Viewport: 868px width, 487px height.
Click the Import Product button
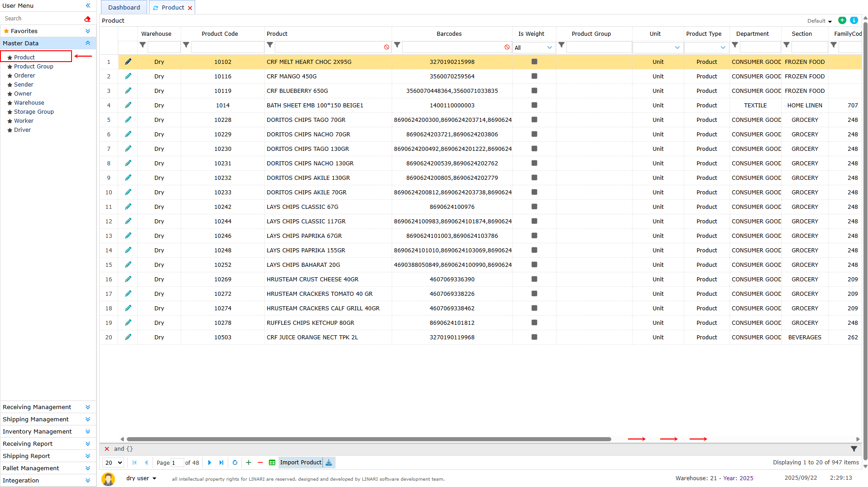300,463
